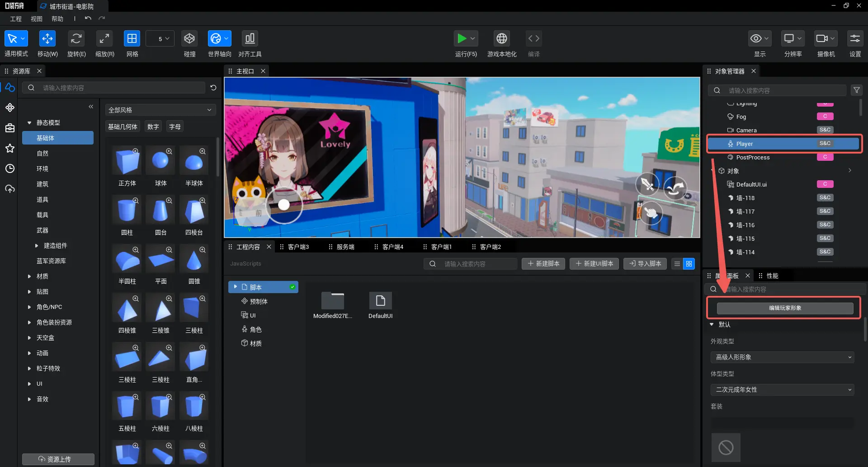
Task: Select the 预制体 project tree item
Action: tap(259, 301)
